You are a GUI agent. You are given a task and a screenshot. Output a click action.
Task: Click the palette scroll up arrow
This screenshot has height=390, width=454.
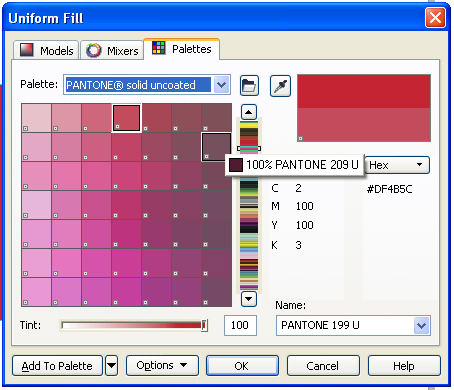point(249,112)
